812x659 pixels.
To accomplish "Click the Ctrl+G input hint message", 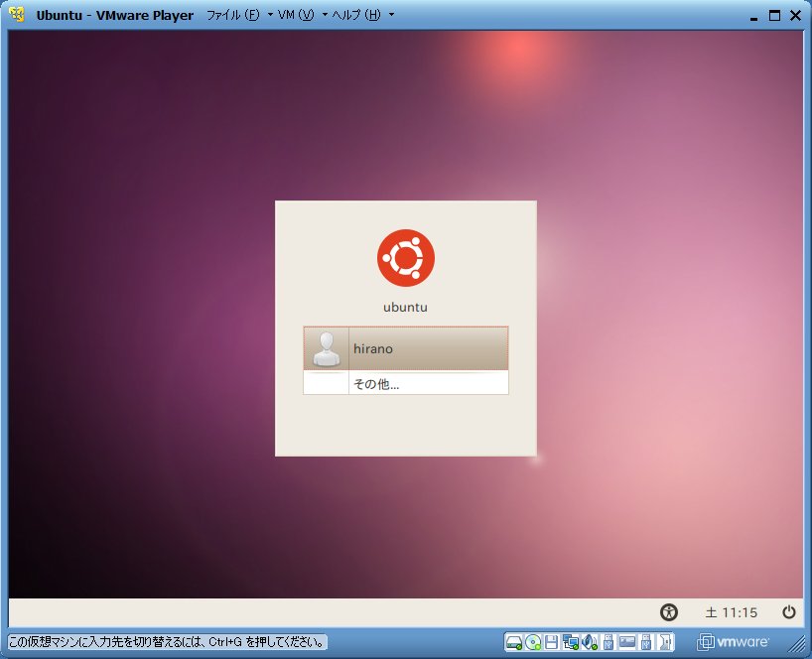I will [x=167, y=642].
